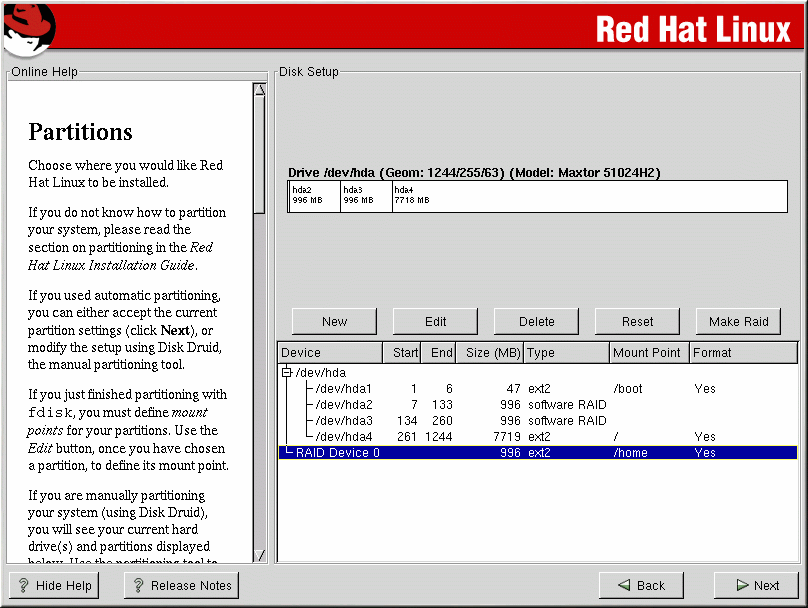The image size is (808, 608).
Task: Sort by the Device column header
Action: [330, 353]
